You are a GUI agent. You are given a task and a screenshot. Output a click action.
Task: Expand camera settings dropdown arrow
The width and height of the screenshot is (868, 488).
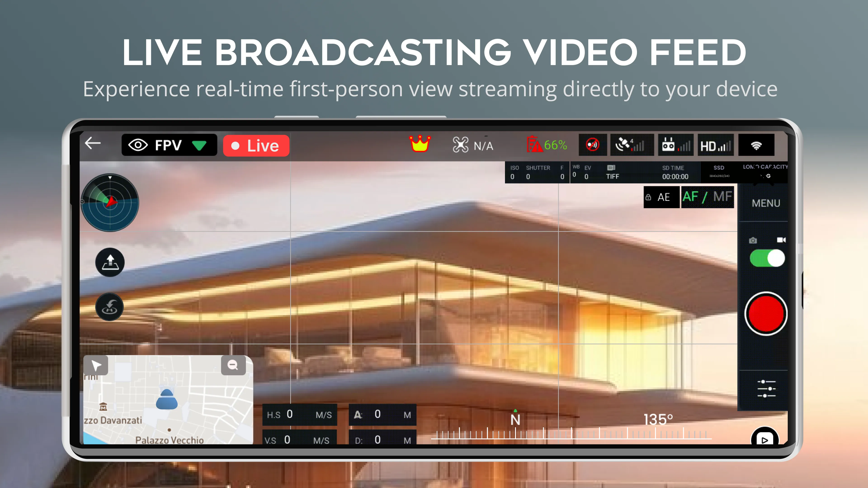coord(201,145)
